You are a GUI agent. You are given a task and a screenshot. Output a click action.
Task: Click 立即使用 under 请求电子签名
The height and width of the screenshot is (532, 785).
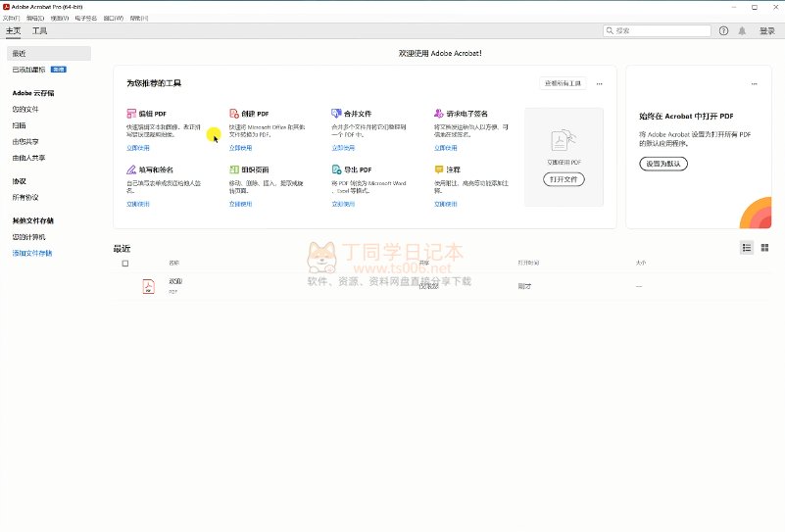[x=446, y=148]
